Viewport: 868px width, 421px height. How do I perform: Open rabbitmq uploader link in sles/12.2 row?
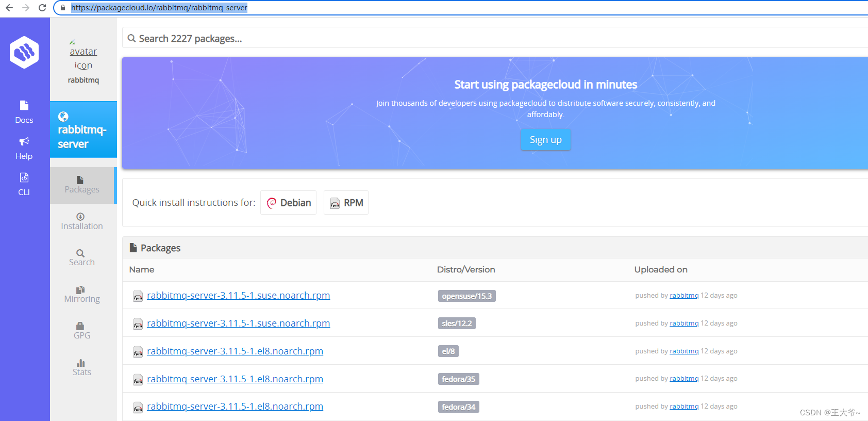[x=684, y=323]
